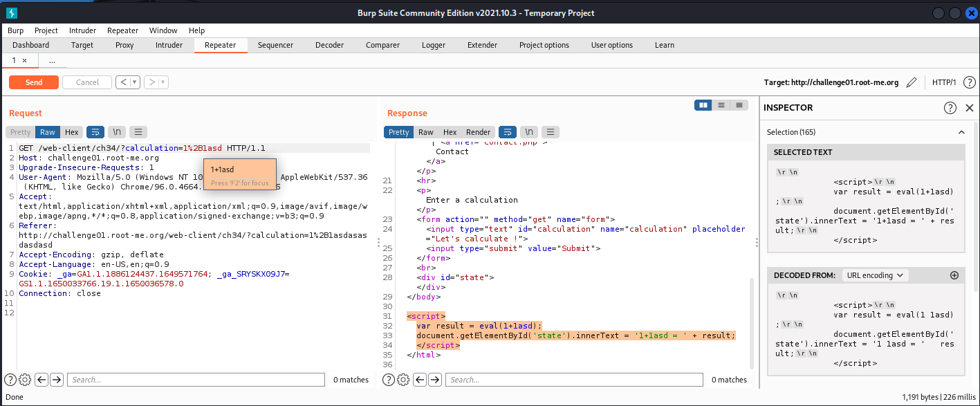Add decoding with the plus icon
Image resolution: width=980 pixels, height=406 pixels.
point(954,275)
